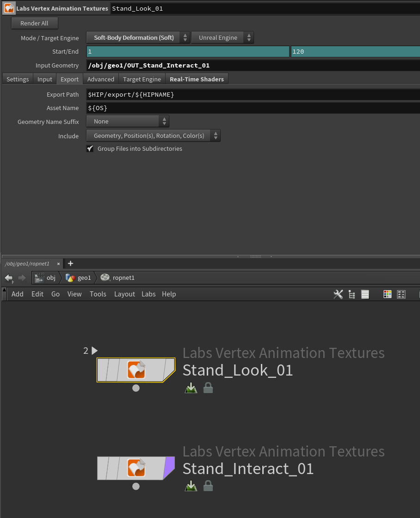Click the obj path segment
Screen dimensions: 420x518
point(46,277)
